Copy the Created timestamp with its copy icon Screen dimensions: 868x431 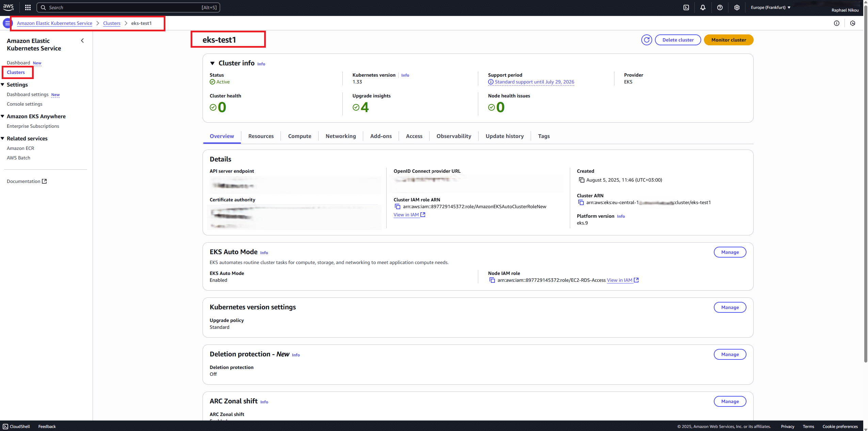click(x=581, y=180)
